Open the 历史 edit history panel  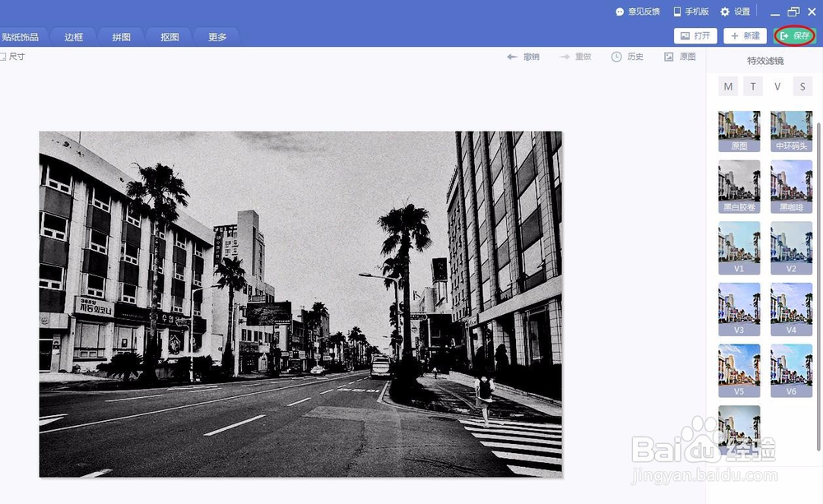coord(630,57)
